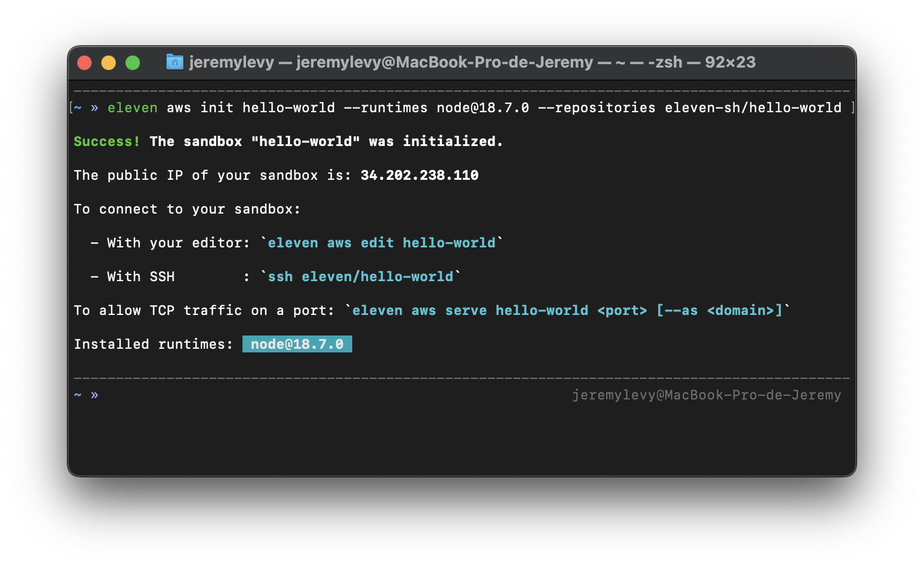Click the yellow minimize traffic light

pyautogui.click(x=109, y=62)
